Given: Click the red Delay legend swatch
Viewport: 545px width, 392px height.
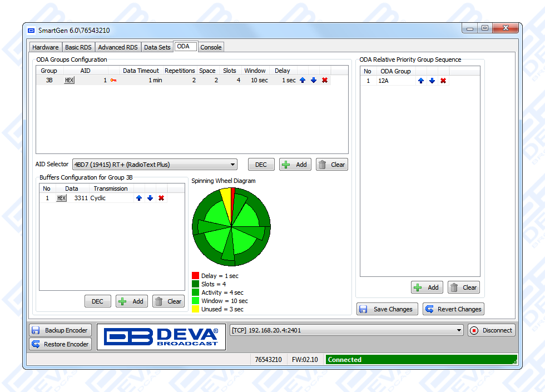Looking at the screenshot, I should point(195,276).
